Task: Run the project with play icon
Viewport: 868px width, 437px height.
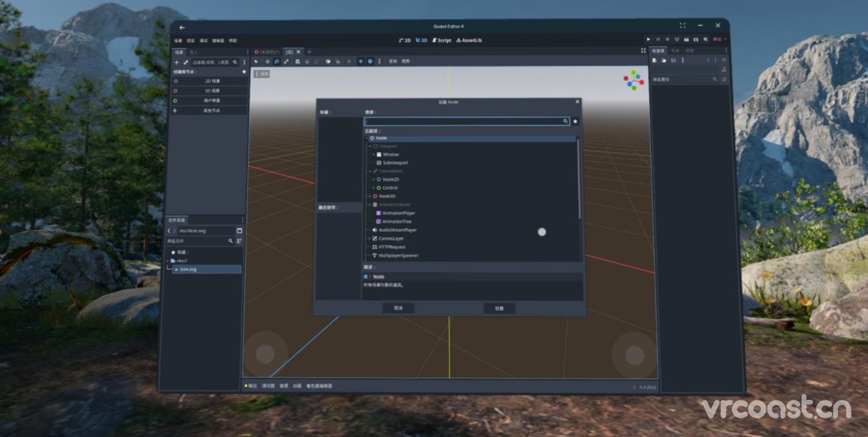Action: (x=649, y=40)
